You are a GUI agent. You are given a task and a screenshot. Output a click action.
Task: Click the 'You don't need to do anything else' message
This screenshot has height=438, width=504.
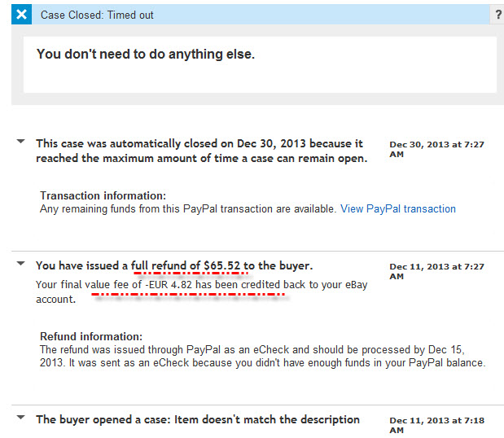146,54
